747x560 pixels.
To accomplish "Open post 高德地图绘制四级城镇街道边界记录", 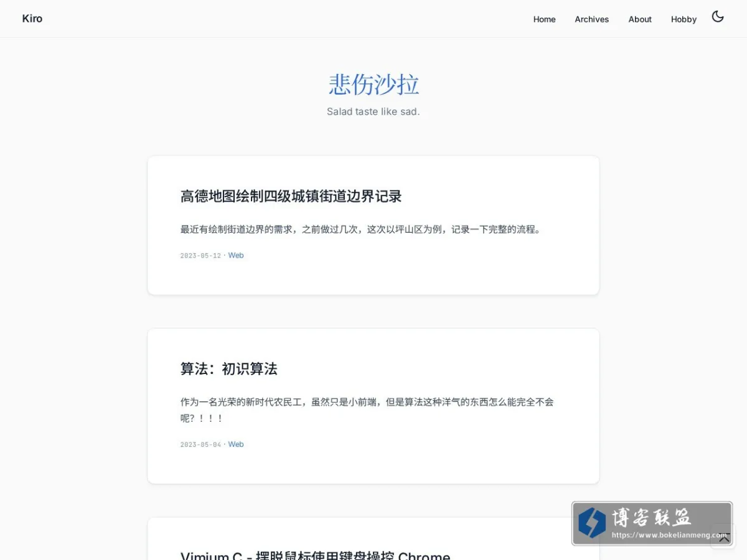I will click(x=291, y=197).
